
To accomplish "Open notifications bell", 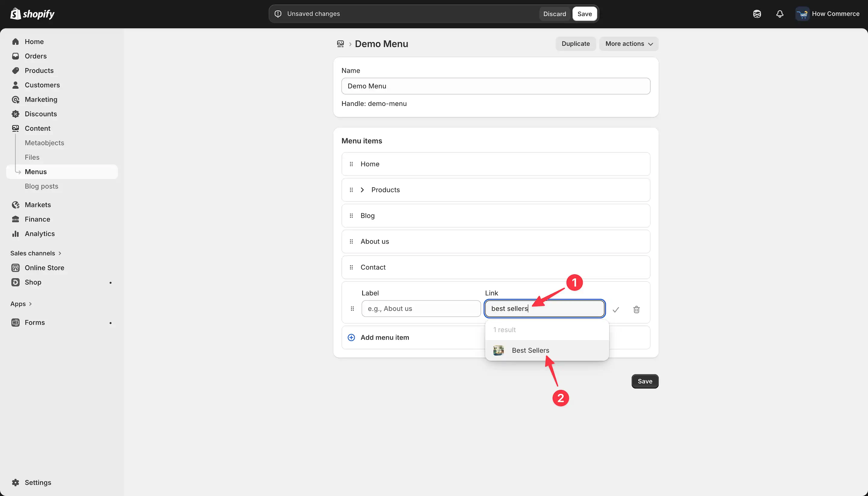I will (x=780, y=14).
